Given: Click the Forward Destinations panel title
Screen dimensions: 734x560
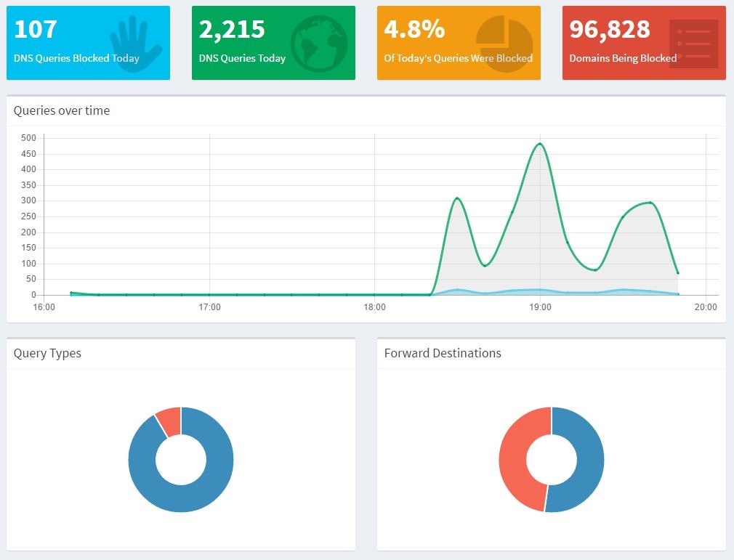Looking at the screenshot, I should pos(442,353).
